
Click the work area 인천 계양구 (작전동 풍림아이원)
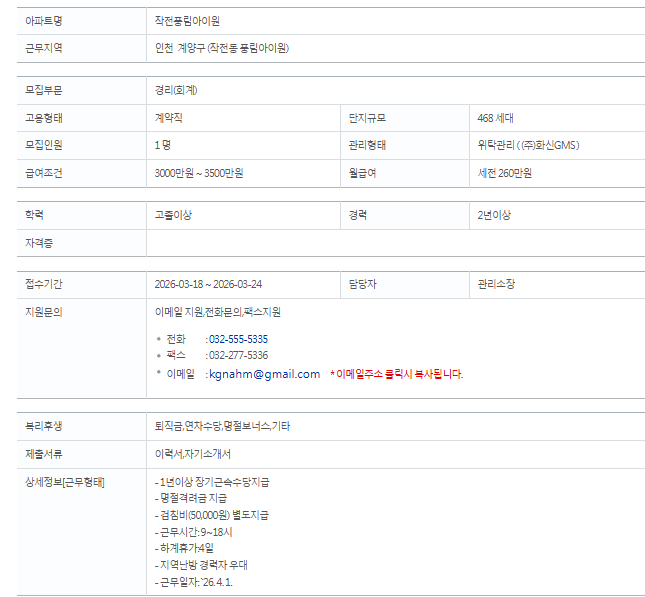point(222,48)
